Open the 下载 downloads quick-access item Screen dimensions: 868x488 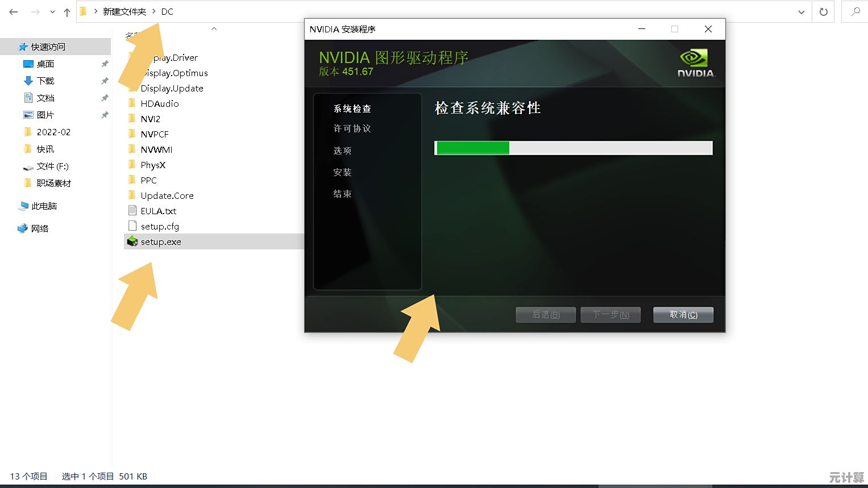45,81
